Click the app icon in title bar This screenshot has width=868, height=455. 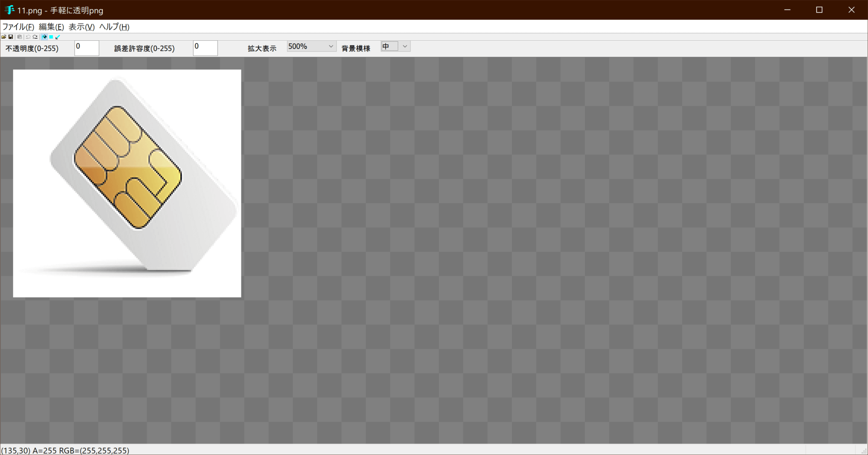(x=9, y=10)
